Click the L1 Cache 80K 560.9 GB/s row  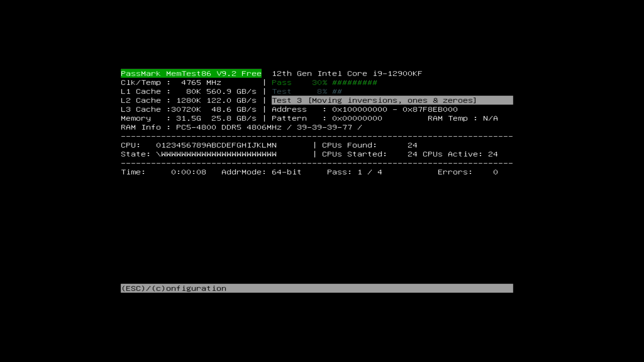189,92
